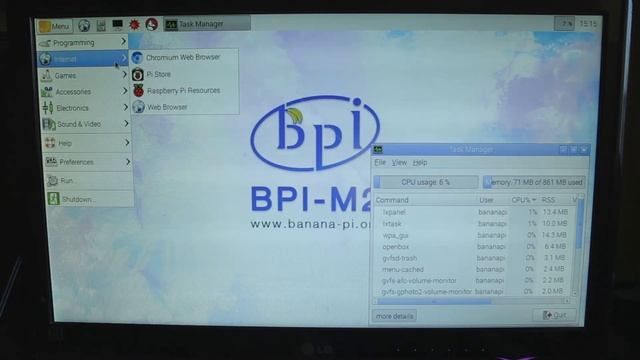
Task: Click the green Shutdown exit icon
Action: (53, 199)
